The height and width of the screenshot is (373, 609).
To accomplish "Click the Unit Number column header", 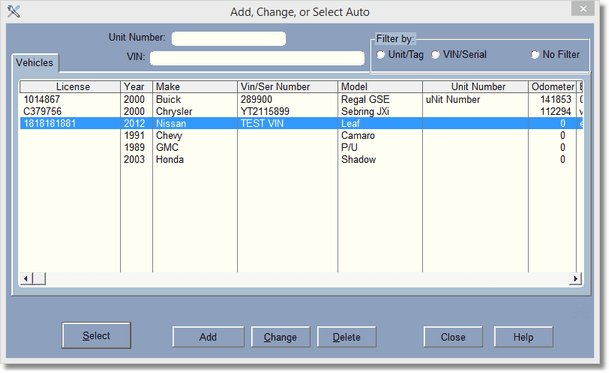I will (475, 86).
